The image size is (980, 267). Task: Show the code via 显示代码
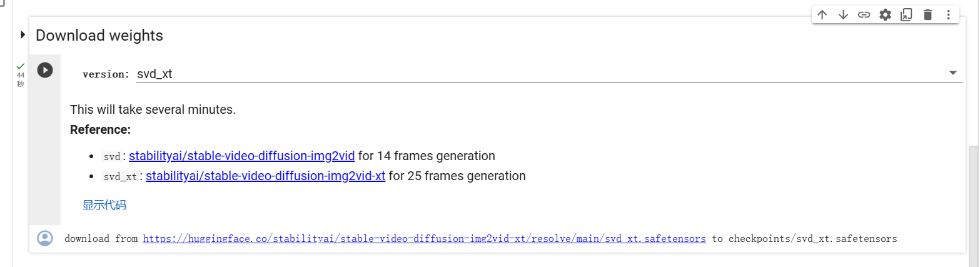104,205
